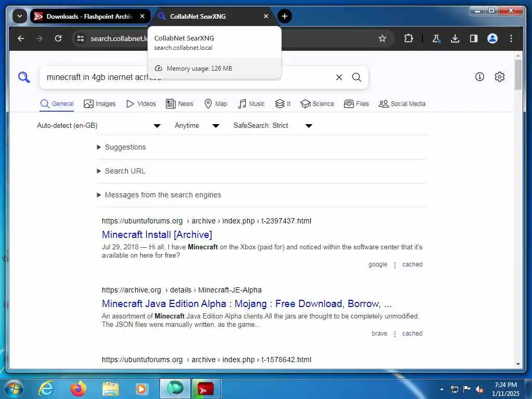
Task: Open the Minecraft Install [Archive] result
Action: coord(157,234)
